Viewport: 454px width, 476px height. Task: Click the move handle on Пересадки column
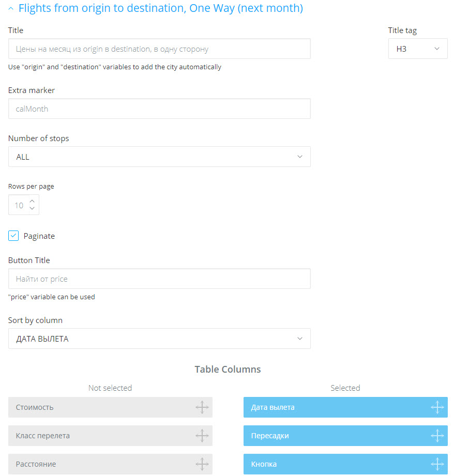pyautogui.click(x=437, y=436)
